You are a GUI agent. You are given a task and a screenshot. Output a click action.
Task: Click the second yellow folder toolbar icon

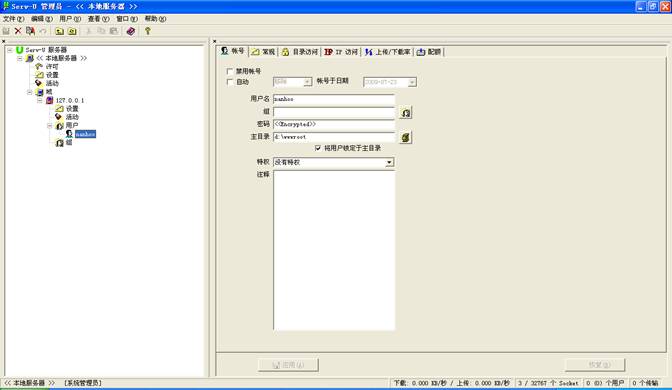[x=72, y=31]
